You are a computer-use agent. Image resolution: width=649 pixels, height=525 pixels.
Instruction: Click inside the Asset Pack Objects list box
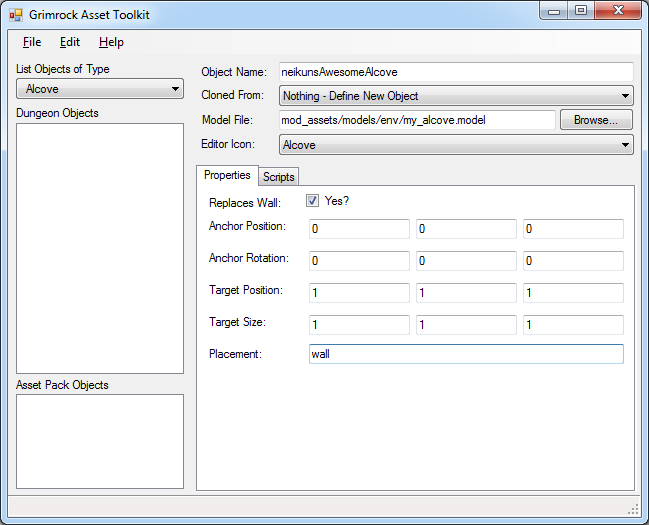click(x=100, y=441)
